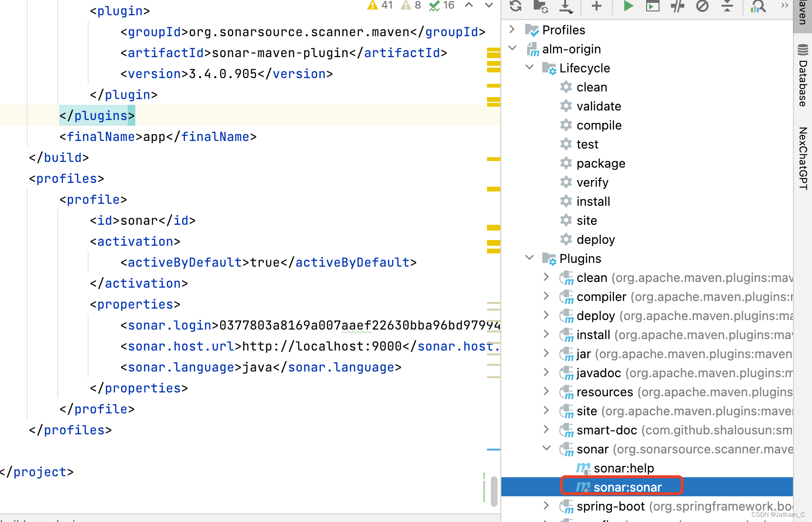Run the selected Maven build
The image size is (812, 522).
click(629, 6)
